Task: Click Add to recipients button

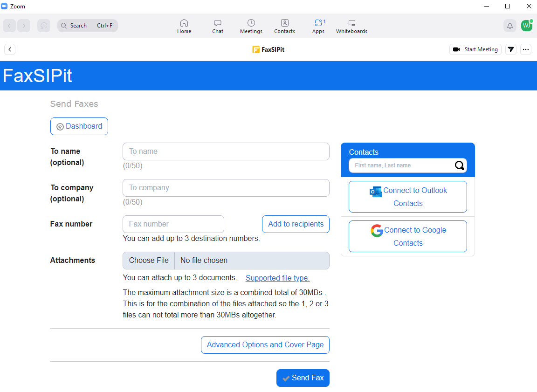Action: tap(296, 224)
